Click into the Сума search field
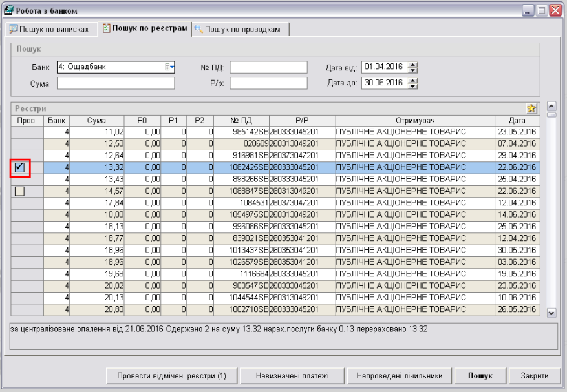Screen dimensions: 567x392 pos(116,83)
